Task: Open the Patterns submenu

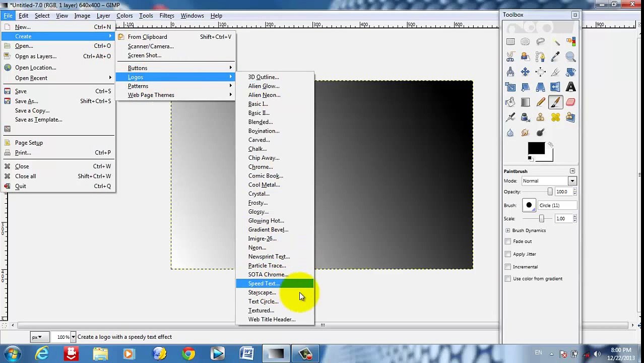Action: click(175, 86)
